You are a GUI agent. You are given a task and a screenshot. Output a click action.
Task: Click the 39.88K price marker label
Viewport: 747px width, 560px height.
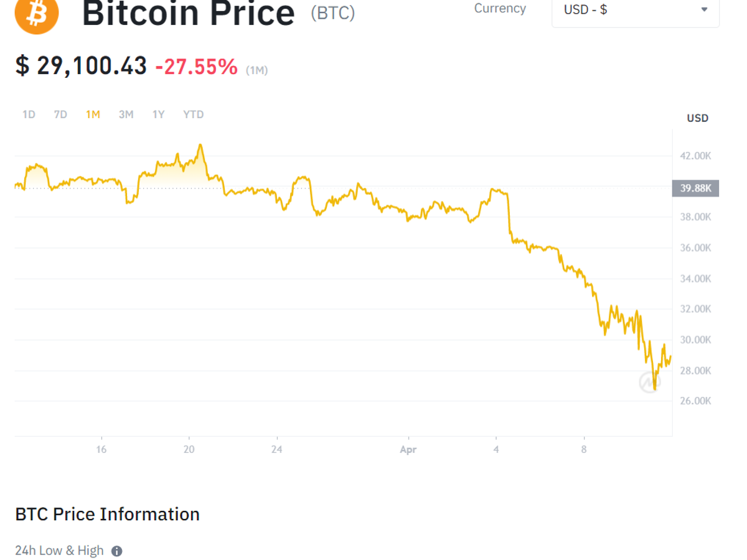click(x=695, y=188)
